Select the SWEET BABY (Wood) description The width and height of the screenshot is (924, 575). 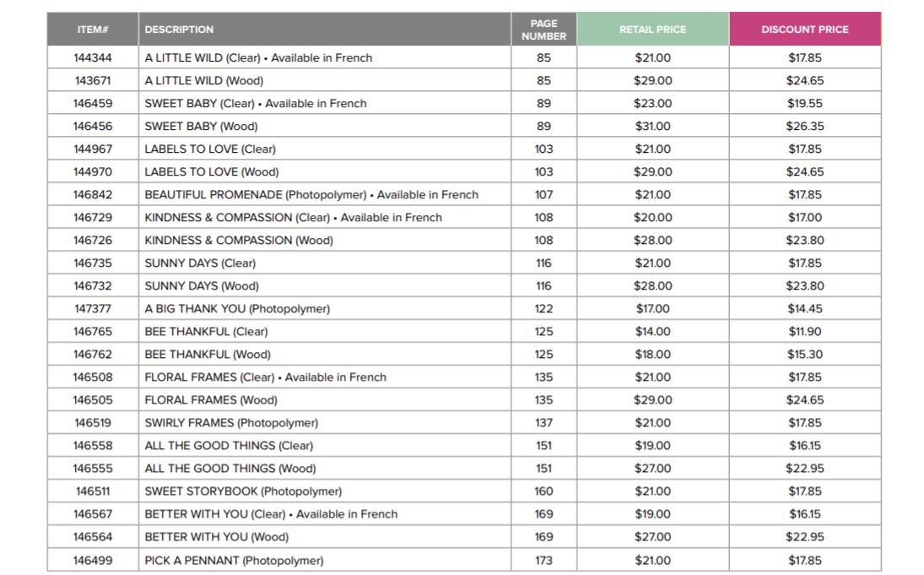pos(201,127)
